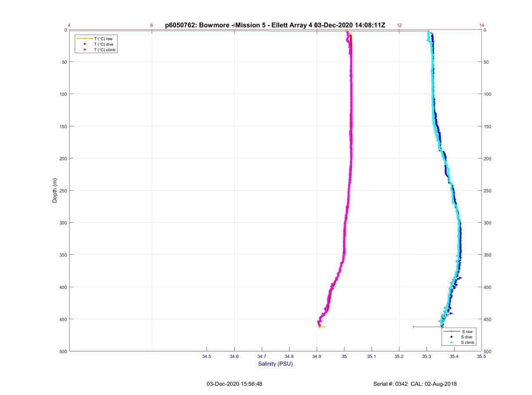Image resolution: width=532 pixels, height=395 pixels.
Task: Click the plot title mentioning Bowmore Mission 5
Action: coord(275,25)
